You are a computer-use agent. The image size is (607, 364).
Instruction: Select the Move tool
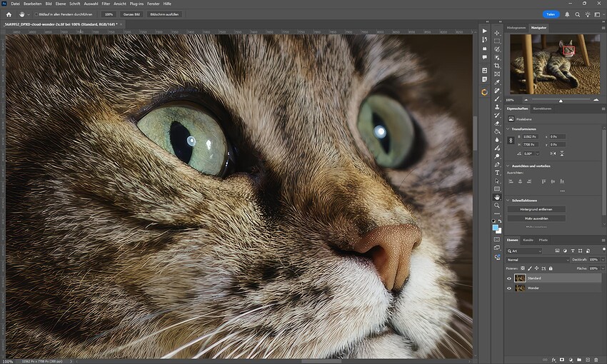point(497,33)
